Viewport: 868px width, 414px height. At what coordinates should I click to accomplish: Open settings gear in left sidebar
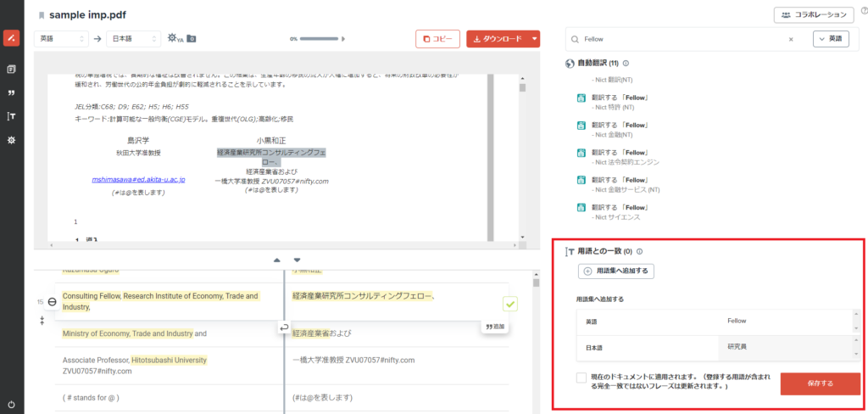click(11, 140)
